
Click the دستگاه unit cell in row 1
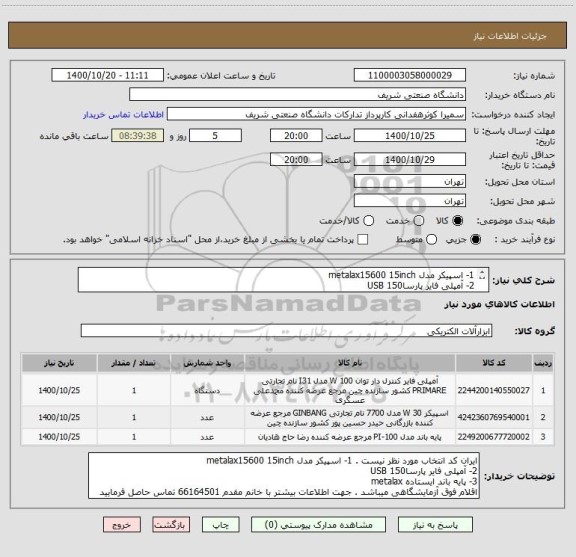pos(207,390)
